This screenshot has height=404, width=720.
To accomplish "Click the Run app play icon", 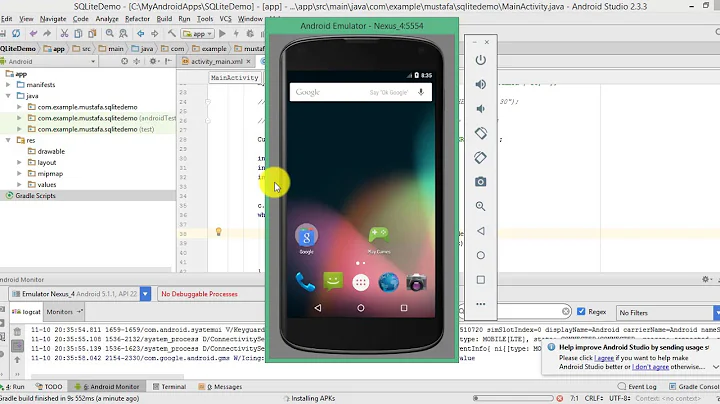I will 222,34.
